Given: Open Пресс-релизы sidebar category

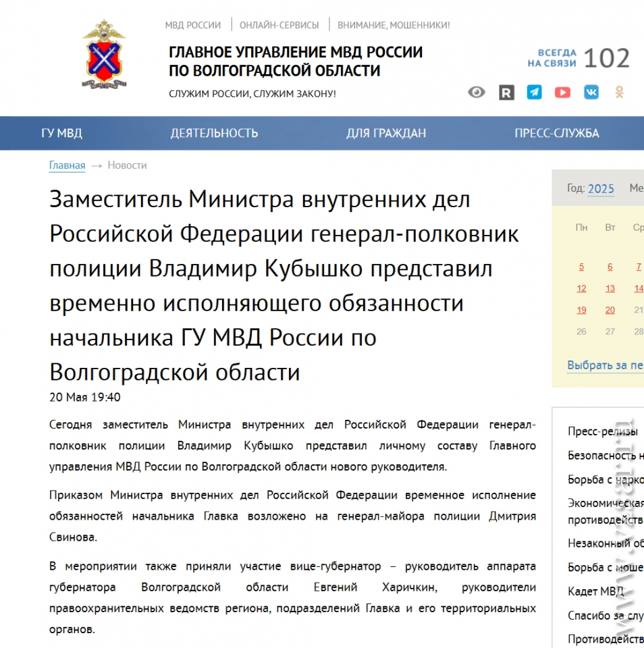Looking at the screenshot, I should coord(603,431).
